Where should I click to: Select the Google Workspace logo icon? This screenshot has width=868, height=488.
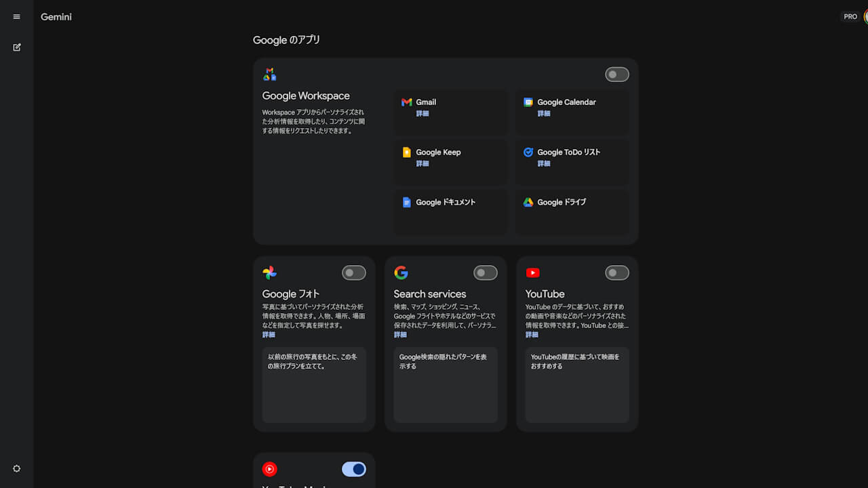(269, 74)
